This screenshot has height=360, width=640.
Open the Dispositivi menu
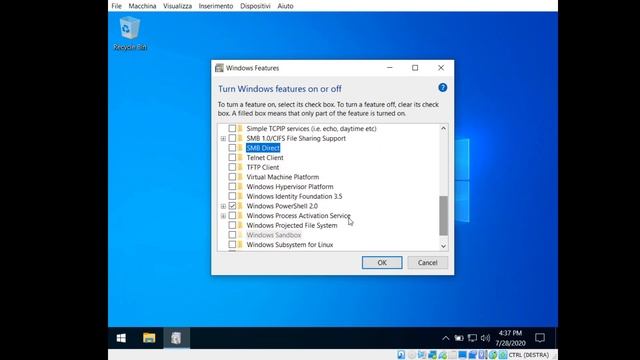click(255, 6)
